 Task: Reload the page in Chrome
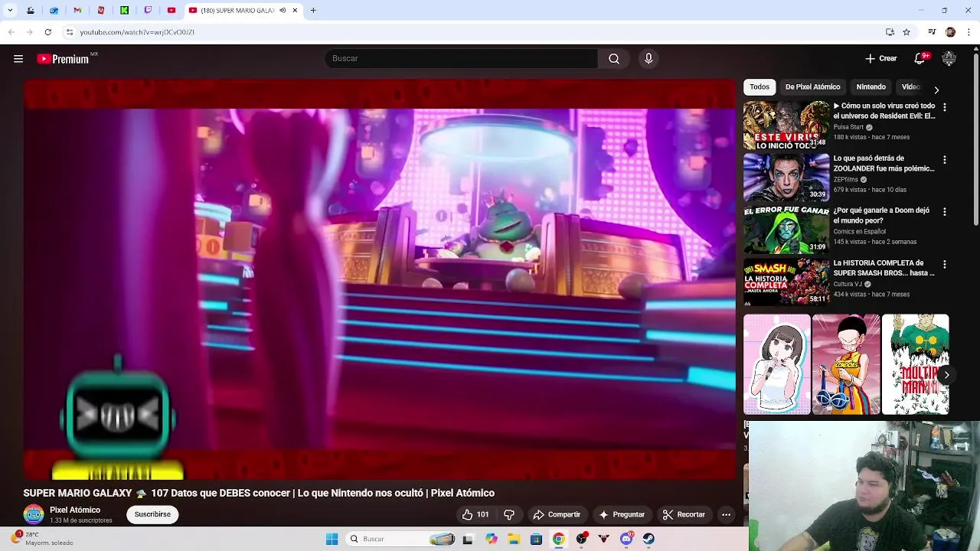coord(47,32)
